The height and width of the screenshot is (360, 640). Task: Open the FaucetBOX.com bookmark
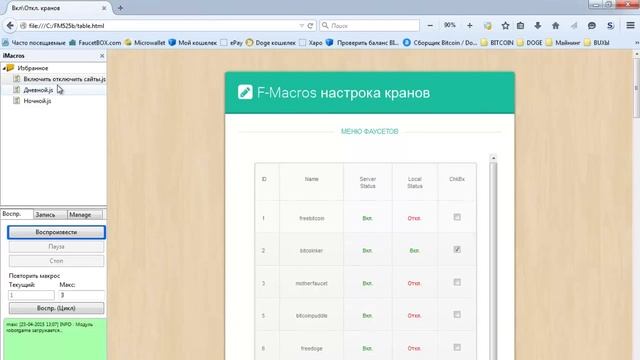[x=96, y=42]
